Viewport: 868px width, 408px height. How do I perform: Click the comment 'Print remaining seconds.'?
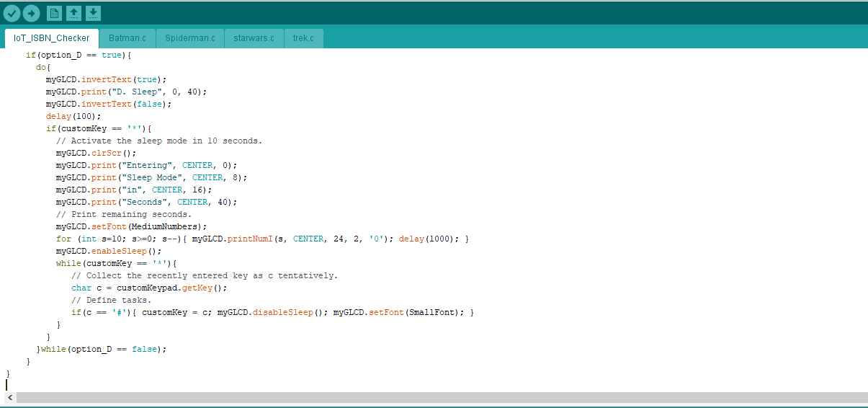124,214
